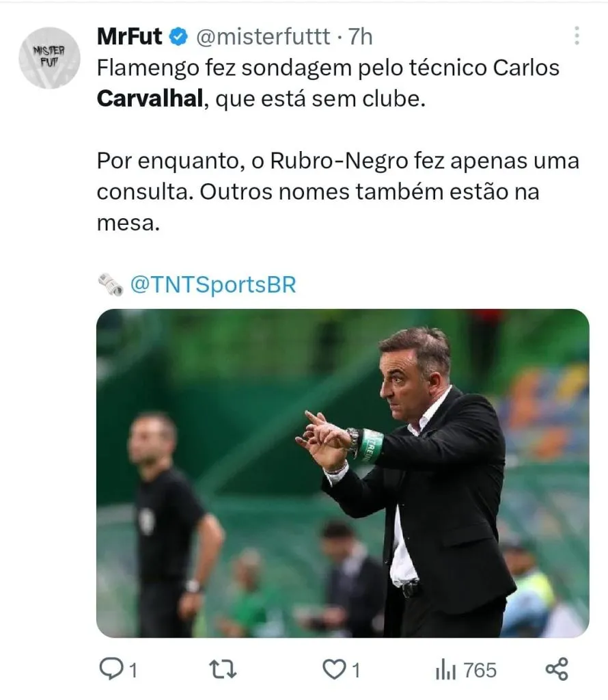The height and width of the screenshot is (700, 608).
Task: Retweet using the repost arrows icon
Action: coord(223,669)
